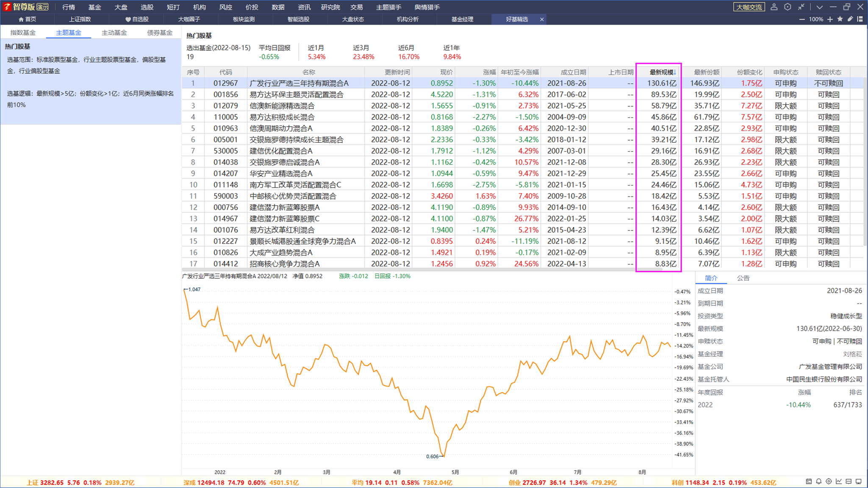Switch to the 简介 tab

[711, 278]
